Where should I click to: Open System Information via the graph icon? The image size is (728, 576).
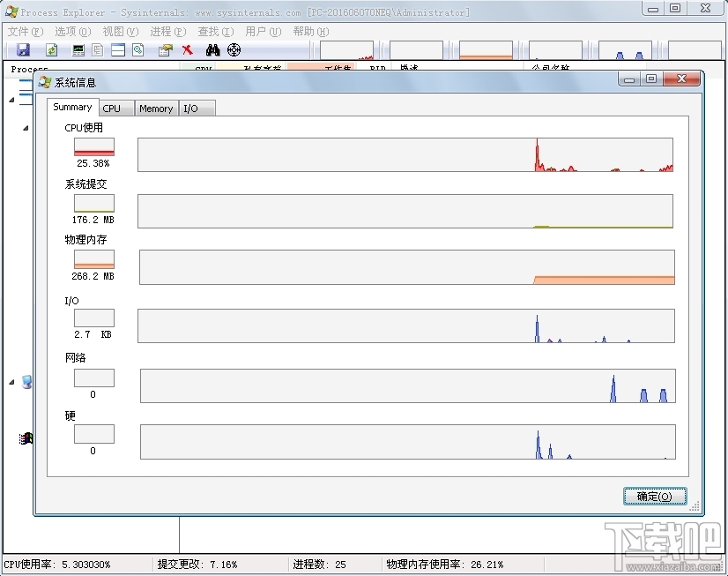point(77,50)
